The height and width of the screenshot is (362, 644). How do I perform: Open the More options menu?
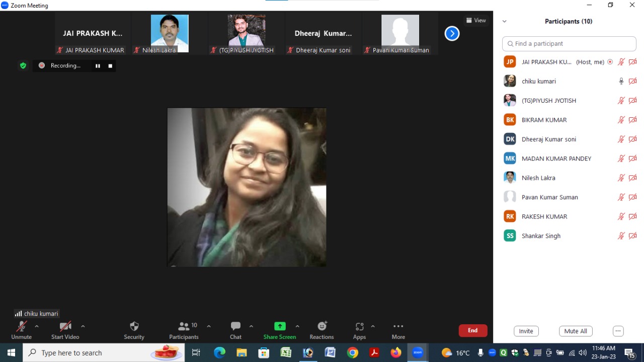[398, 330]
